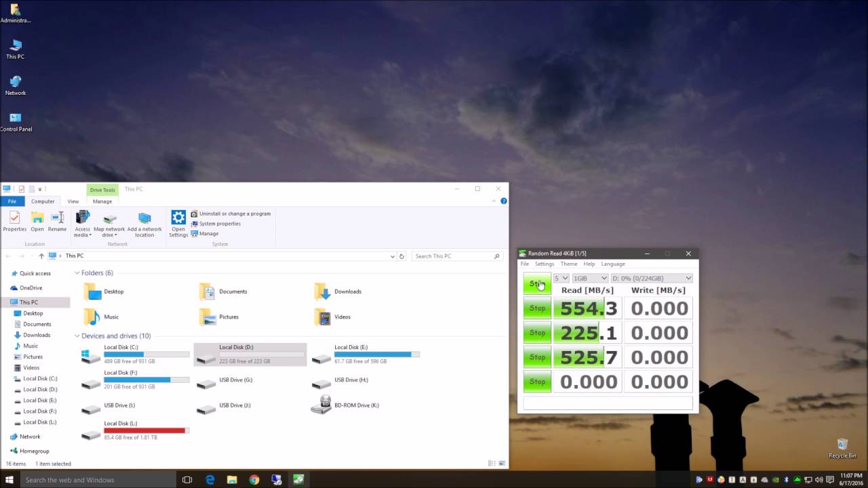Click Rename in the Location group
This screenshot has height=488, width=868.
pos(57,222)
